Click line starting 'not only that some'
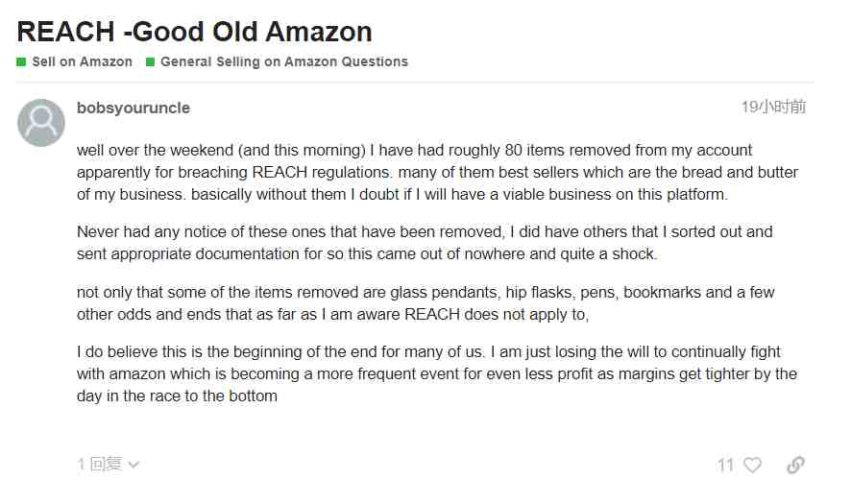 (425, 292)
